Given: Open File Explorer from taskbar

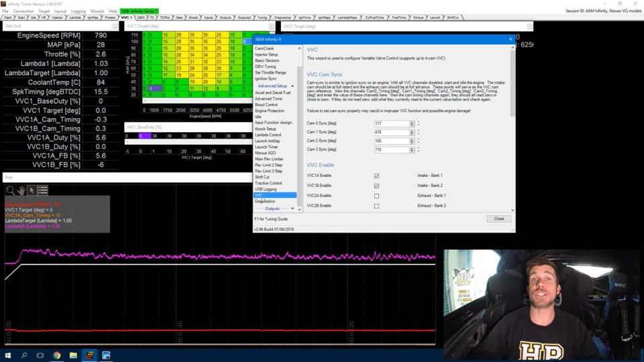Looking at the screenshot, I should [x=73, y=355].
